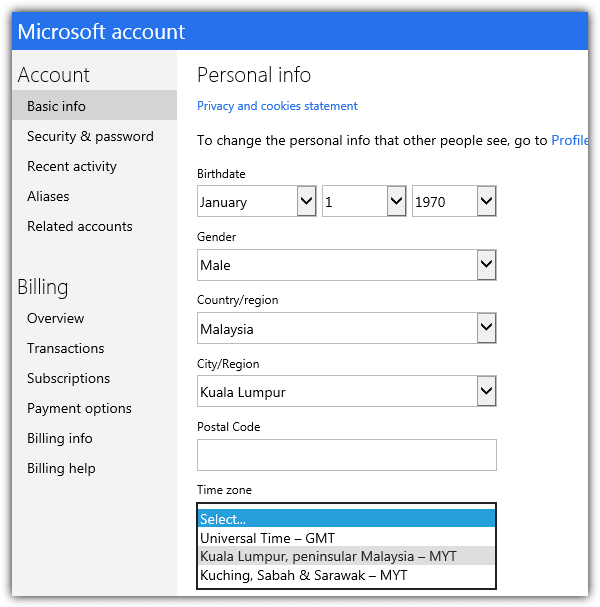The image size is (600, 607).
Task: Open Privacy and cookies statement link
Action: pyautogui.click(x=277, y=106)
